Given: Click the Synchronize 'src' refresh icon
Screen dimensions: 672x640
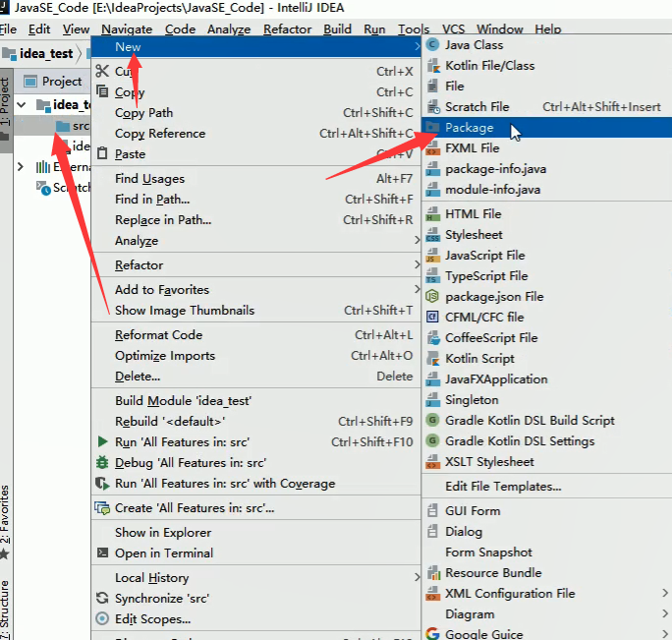Looking at the screenshot, I should pos(102,598).
